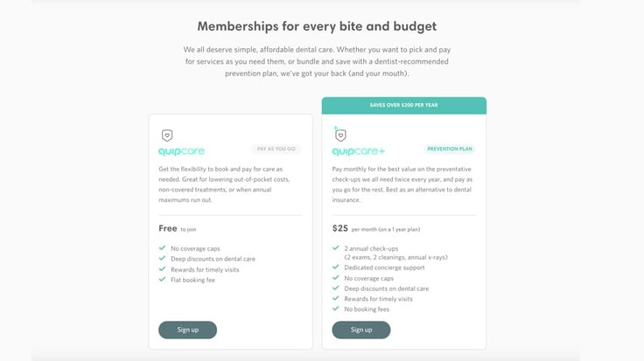Click the quipcare shield heart icon
644x361 pixels.
(x=167, y=135)
